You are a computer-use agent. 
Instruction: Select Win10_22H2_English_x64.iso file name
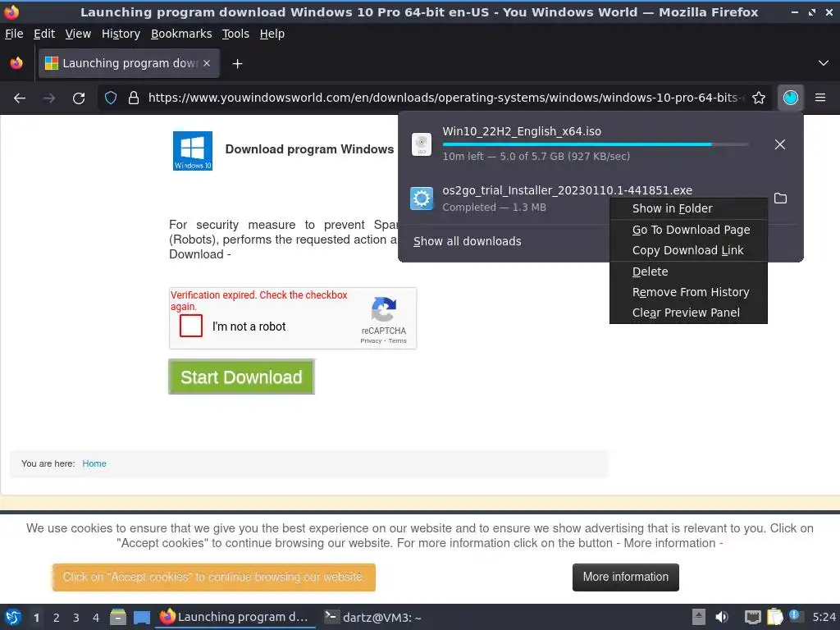tap(522, 131)
